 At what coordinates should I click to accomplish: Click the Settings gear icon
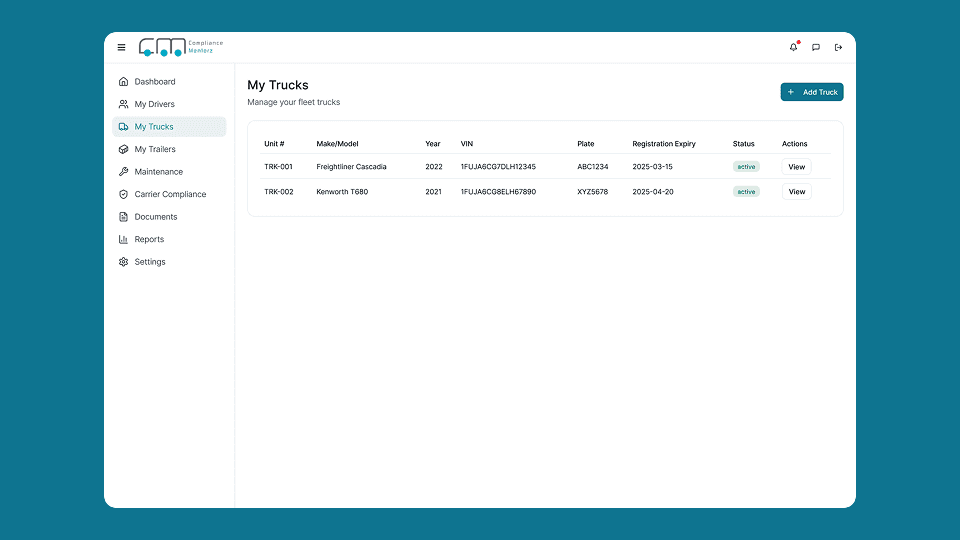(x=123, y=262)
